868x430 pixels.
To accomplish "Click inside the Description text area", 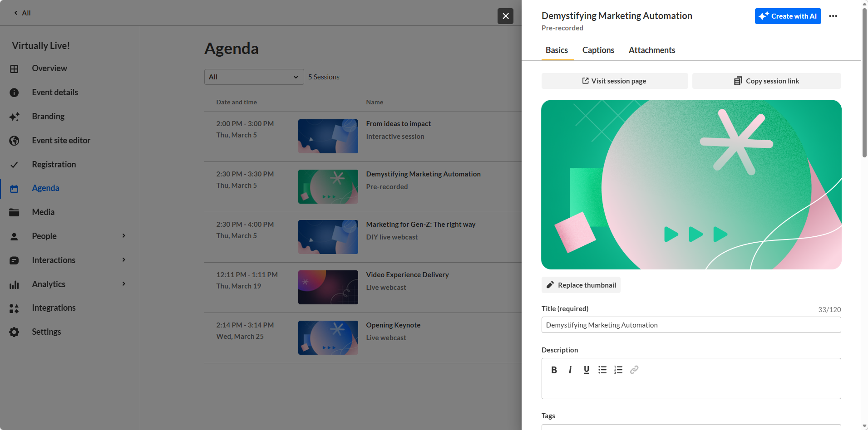I will [x=691, y=388].
